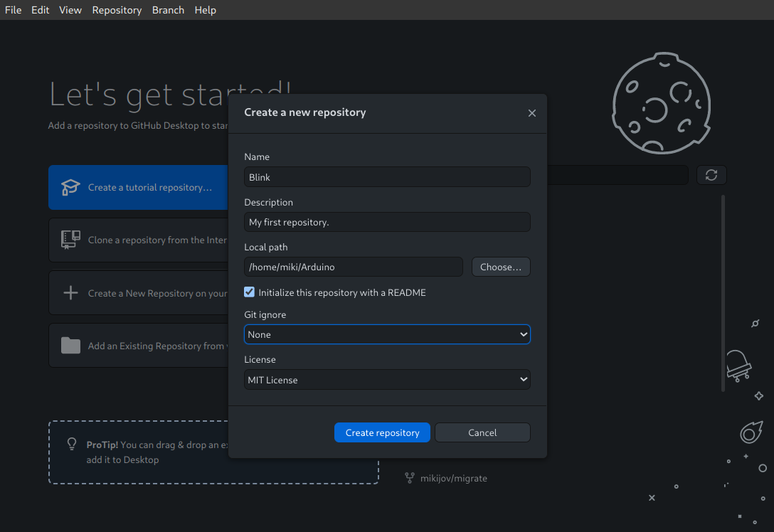The width and height of the screenshot is (774, 532).
Task: Open the Edit menu
Action: pos(41,10)
